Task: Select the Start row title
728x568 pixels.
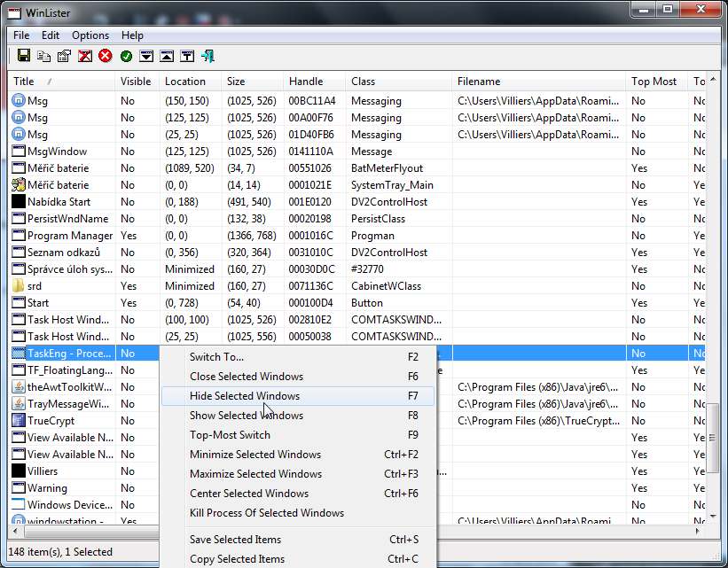Action: pyautogui.click(x=38, y=302)
